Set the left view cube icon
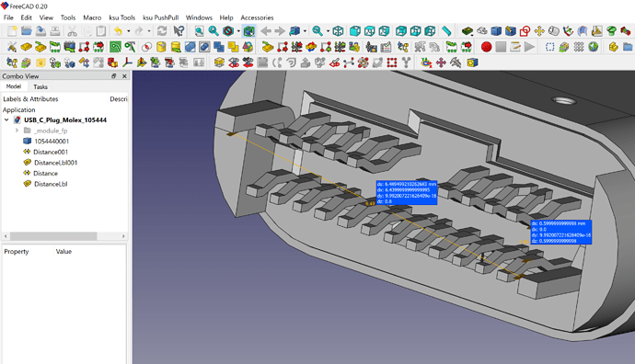Image resolution: width=635 pixels, height=364 pixels. coord(430,31)
